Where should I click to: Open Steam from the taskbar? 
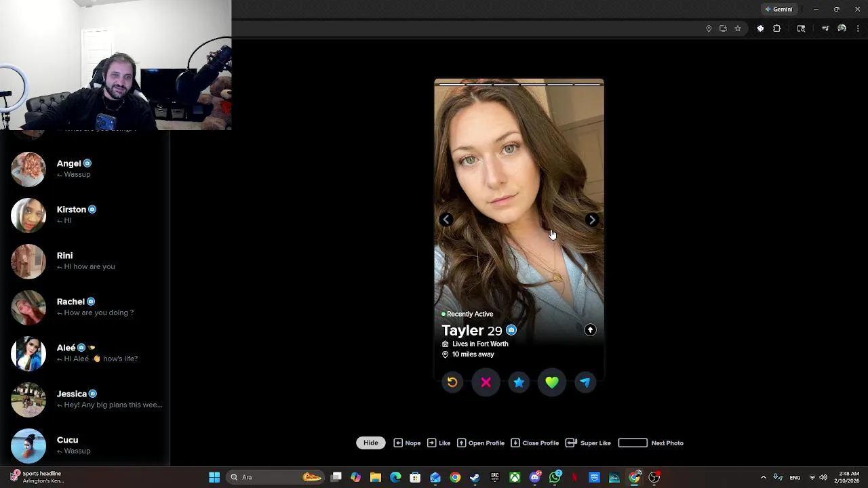pos(475,477)
